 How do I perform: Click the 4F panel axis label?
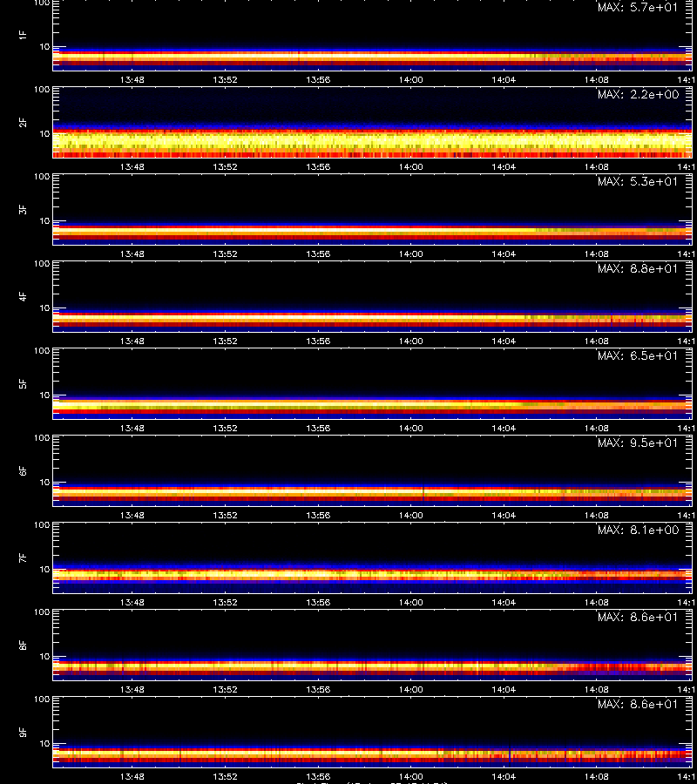coord(23,296)
